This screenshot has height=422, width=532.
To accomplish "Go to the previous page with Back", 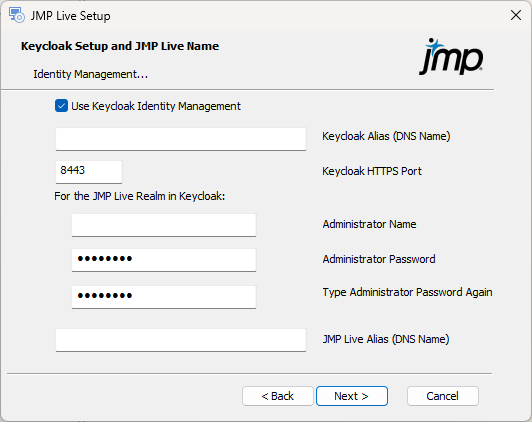I will (x=278, y=396).
